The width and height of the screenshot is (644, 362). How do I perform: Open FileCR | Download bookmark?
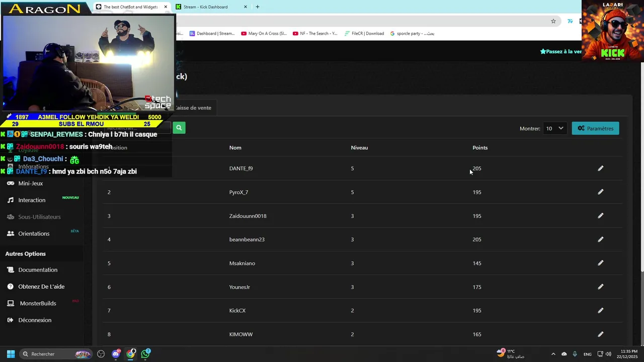pyautogui.click(x=364, y=34)
